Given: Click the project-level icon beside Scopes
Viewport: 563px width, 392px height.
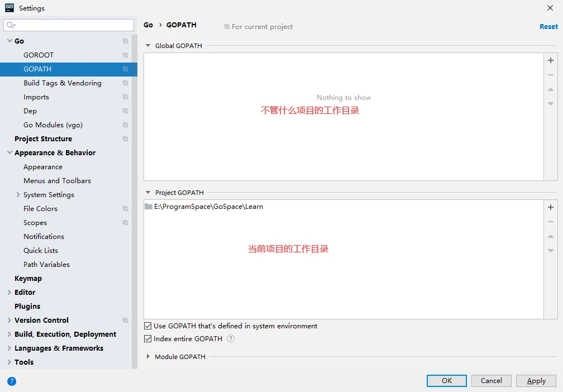Looking at the screenshot, I should click(x=125, y=223).
